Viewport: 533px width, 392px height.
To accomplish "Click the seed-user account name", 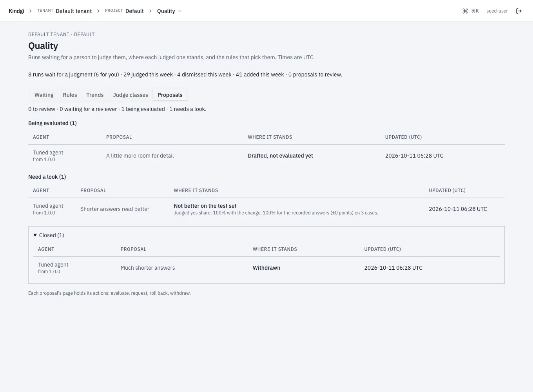I will (x=497, y=11).
